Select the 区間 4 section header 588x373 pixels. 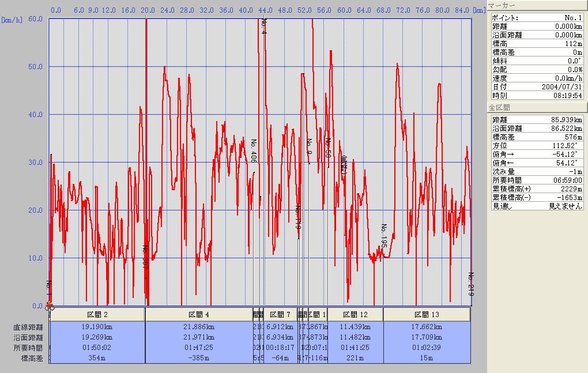click(x=199, y=315)
